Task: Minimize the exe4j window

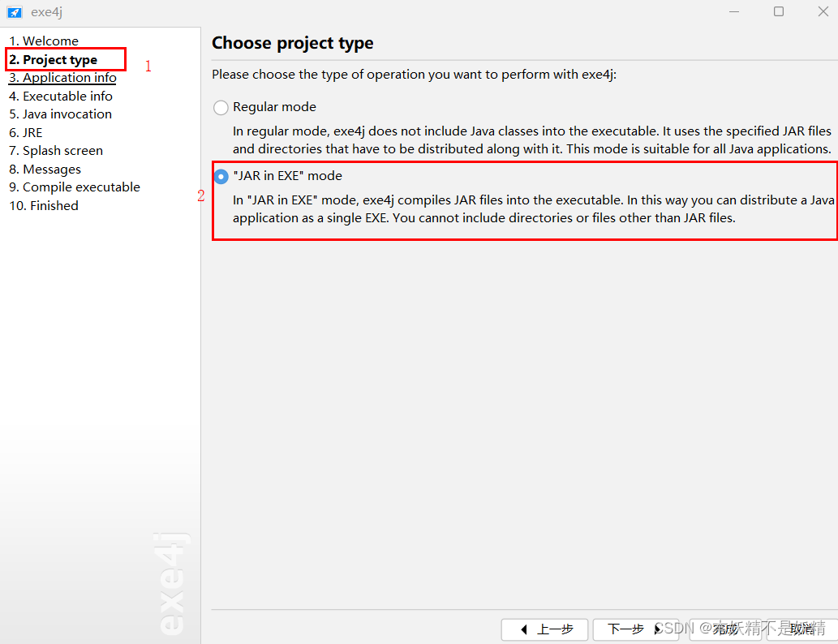Action: coord(734,11)
